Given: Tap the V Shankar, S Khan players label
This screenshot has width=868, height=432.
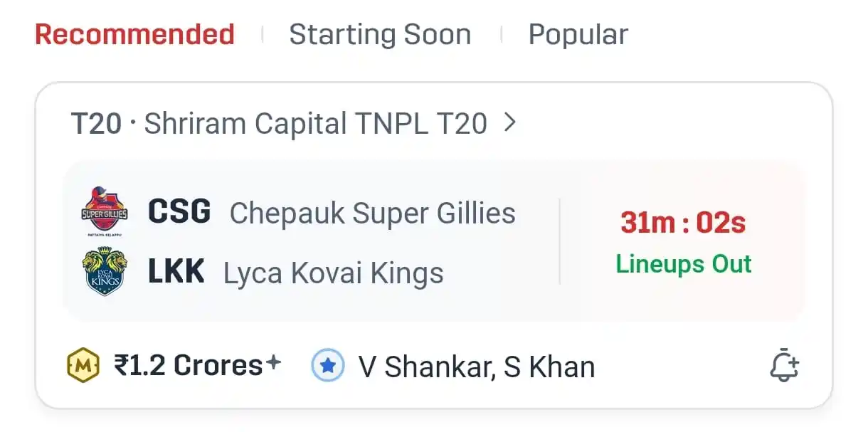Looking at the screenshot, I should (476, 367).
